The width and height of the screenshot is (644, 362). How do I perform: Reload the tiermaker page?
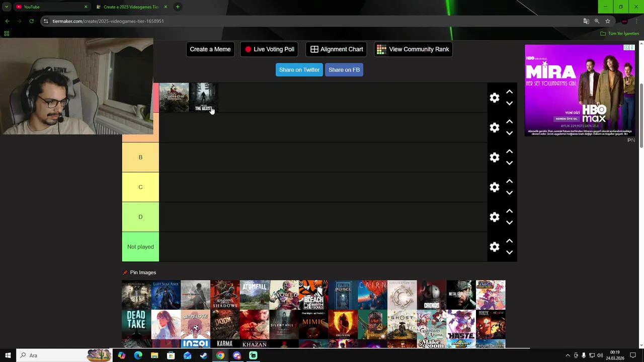pyautogui.click(x=31, y=21)
